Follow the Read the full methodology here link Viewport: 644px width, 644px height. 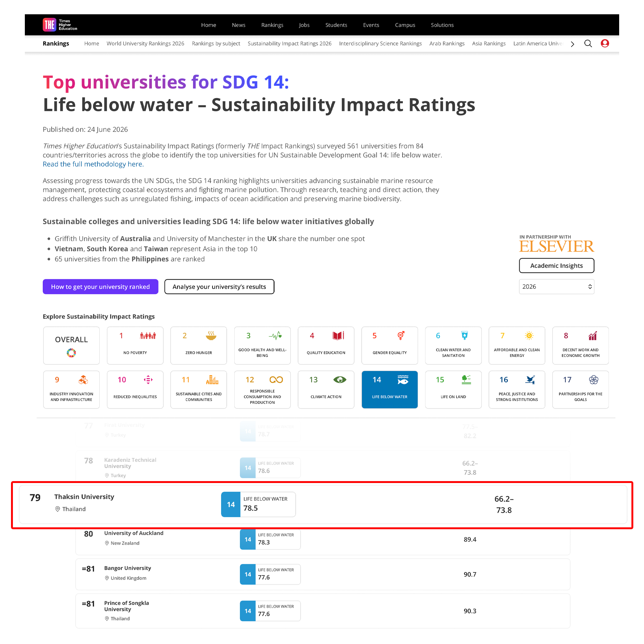(93, 164)
